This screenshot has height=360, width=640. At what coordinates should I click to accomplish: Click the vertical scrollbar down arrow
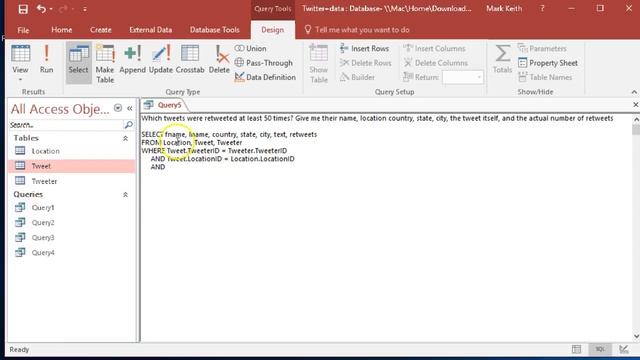[x=636, y=336]
